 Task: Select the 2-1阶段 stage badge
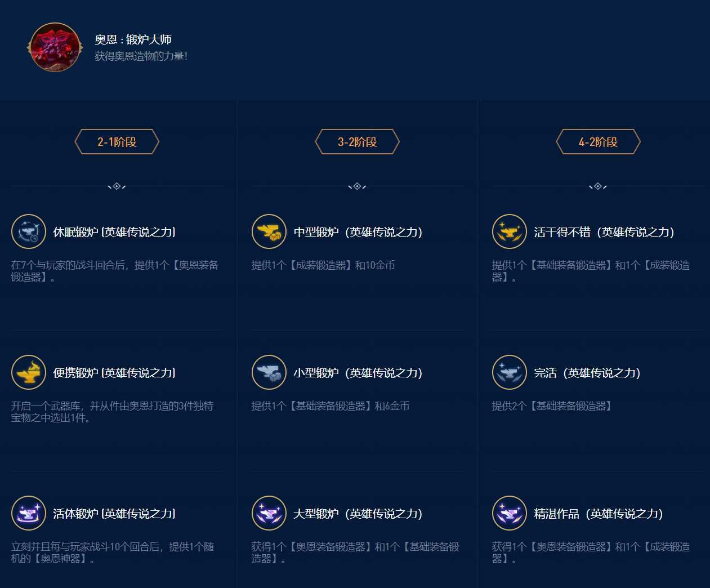pos(117,142)
